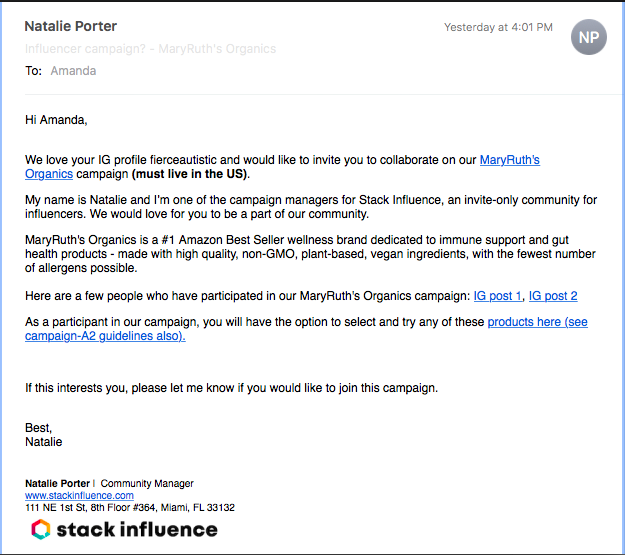Click the NP sender avatar
625x555 pixels.
[589, 37]
